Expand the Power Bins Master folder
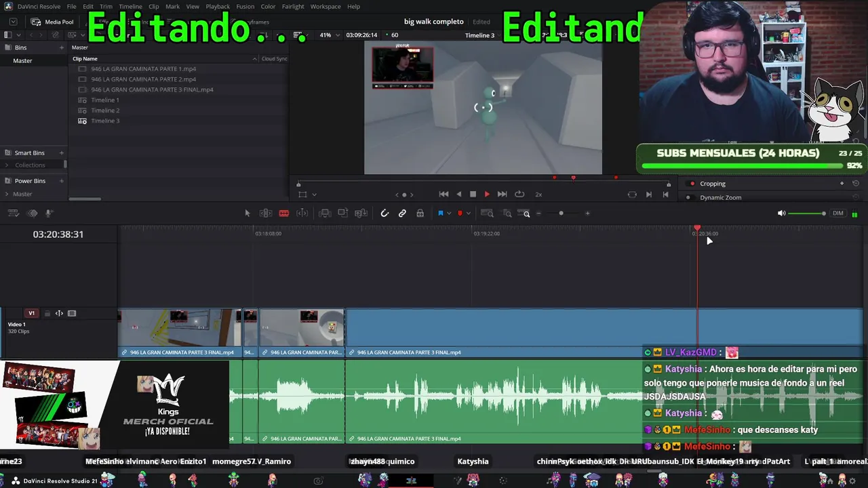The height and width of the screenshot is (488, 868). tap(7, 194)
